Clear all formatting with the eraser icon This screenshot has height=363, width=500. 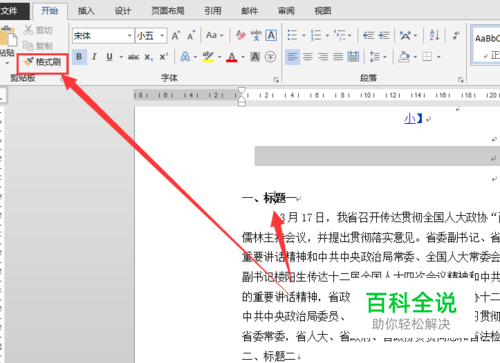coord(241,35)
